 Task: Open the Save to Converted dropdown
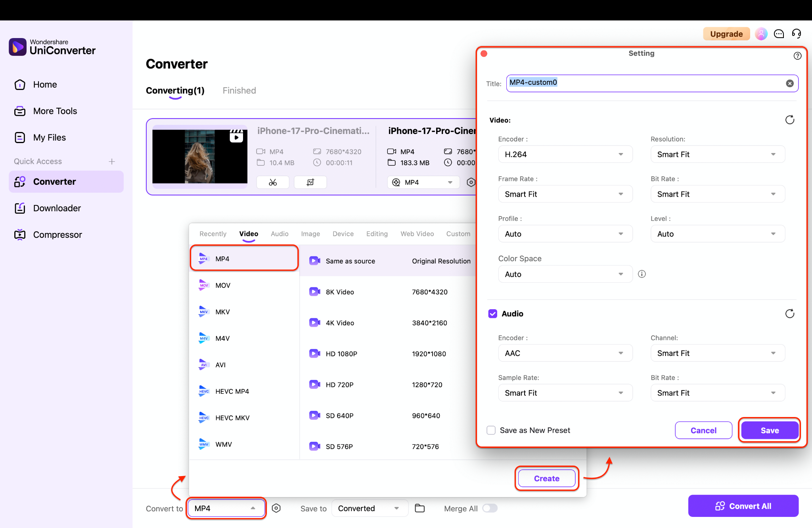370,508
